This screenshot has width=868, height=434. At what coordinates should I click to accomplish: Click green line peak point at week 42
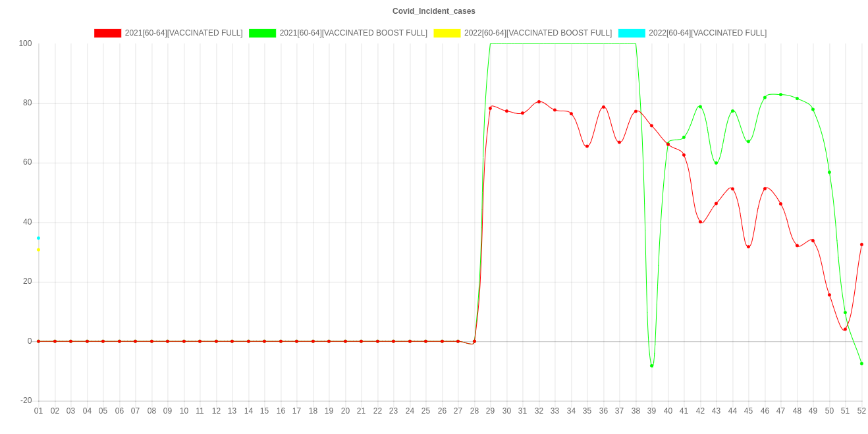click(x=700, y=107)
